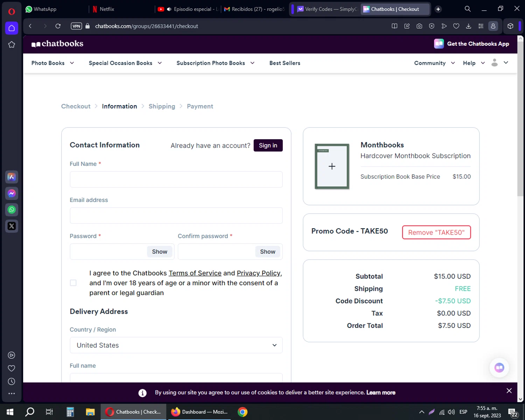This screenshot has width=525, height=420.
Task: Click the Sign in button
Action: 268,145
